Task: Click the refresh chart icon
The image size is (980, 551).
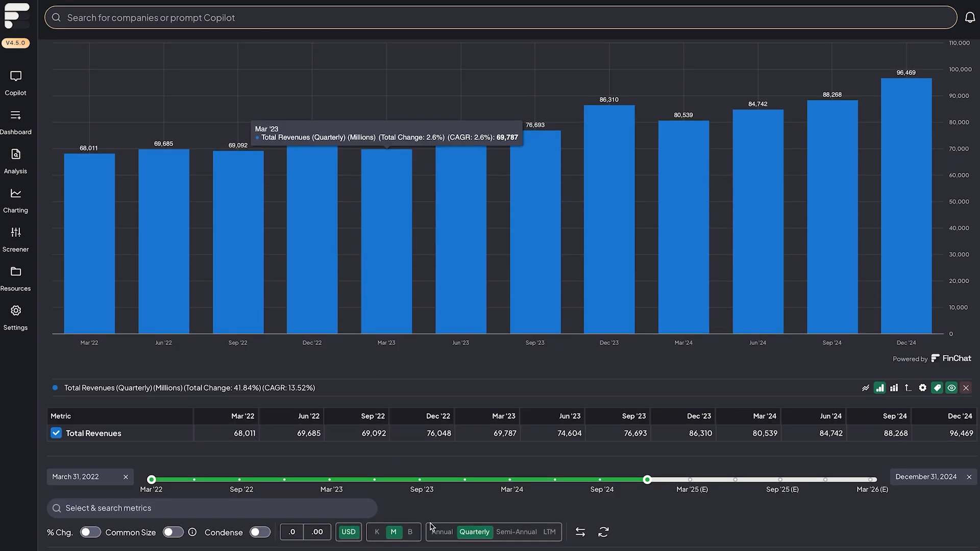Action: 603,532
